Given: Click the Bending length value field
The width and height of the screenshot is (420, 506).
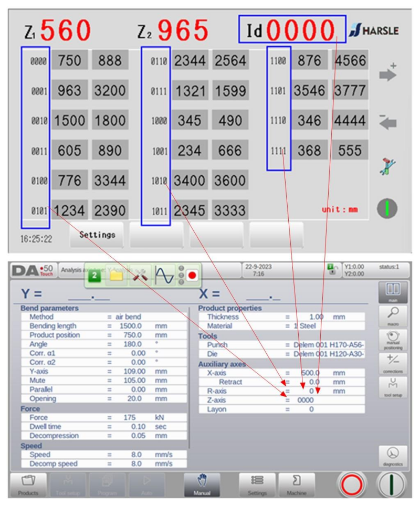Looking at the screenshot, I should pos(128,326).
